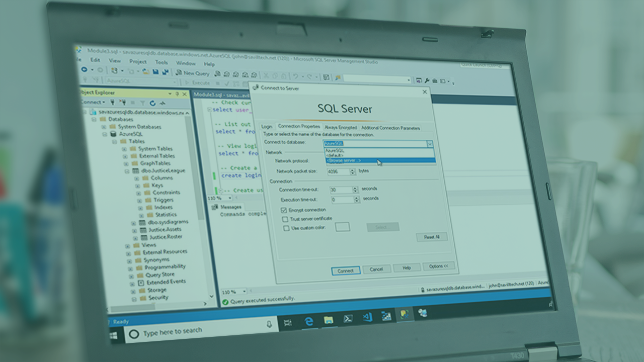The image size is (644, 362).
Task: Click the New Query toolbar button
Action: point(192,73)
